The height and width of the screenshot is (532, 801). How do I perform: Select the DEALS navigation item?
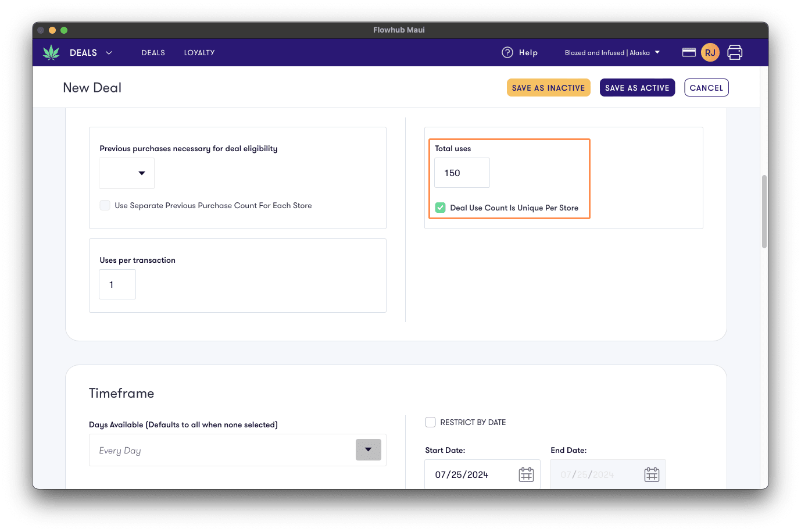click(153, 52)
